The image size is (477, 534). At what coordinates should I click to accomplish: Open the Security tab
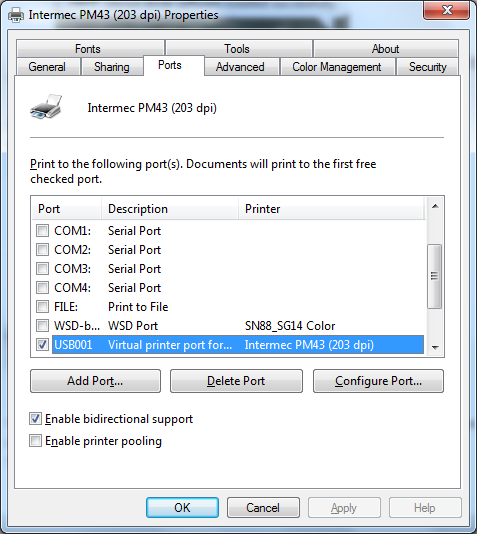pos(427,67)
